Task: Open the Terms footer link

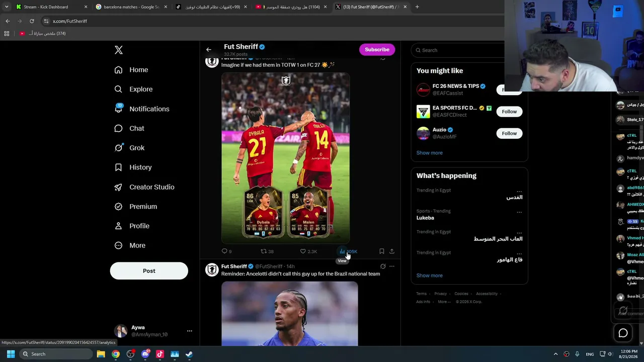Action: [422, 294]
